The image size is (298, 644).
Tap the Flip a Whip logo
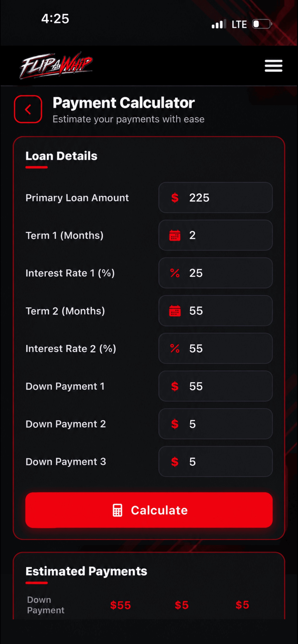(56, 66)
